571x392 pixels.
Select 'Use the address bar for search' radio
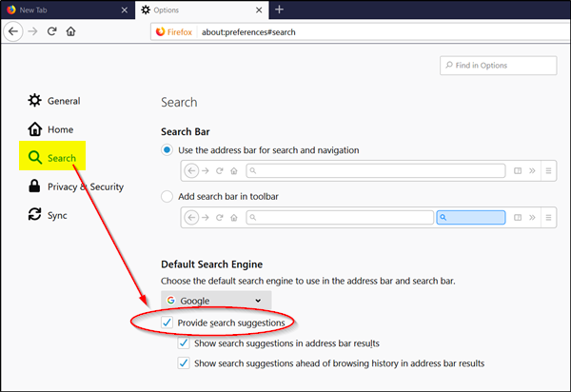point(167,150)
